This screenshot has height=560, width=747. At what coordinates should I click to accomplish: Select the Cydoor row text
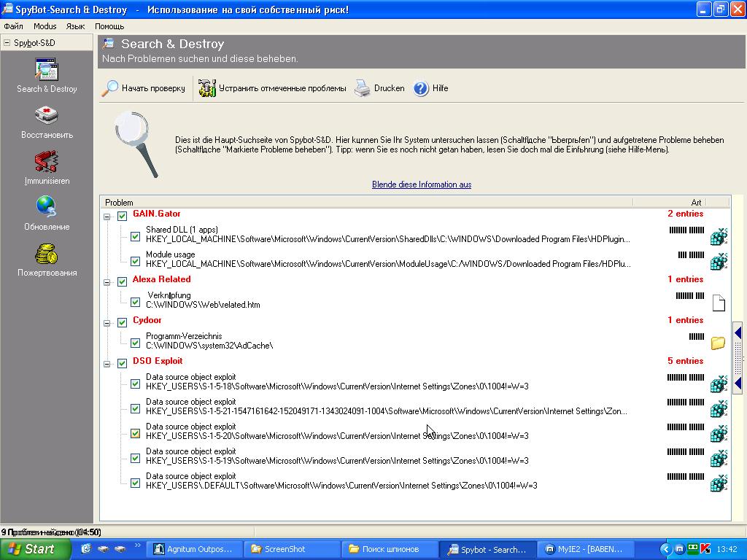click(x=147, y=320)
